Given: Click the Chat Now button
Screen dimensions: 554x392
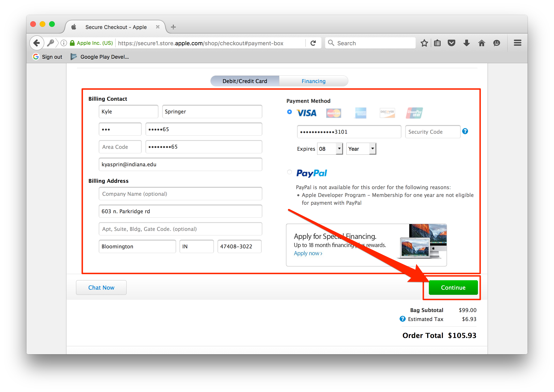Looking at the screenshot, I should pyautogui.click(x=101, y=288).
